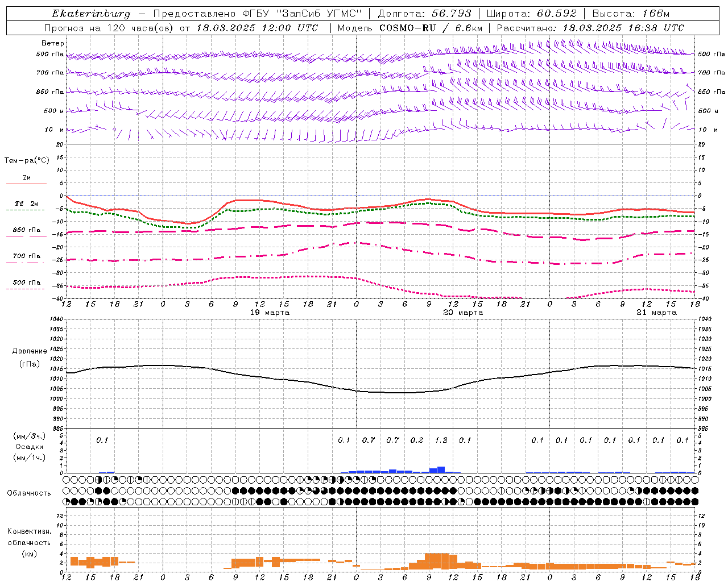Click the Осадки precipitation label
This screenshot has height=582, width=728.
(29, 447)
